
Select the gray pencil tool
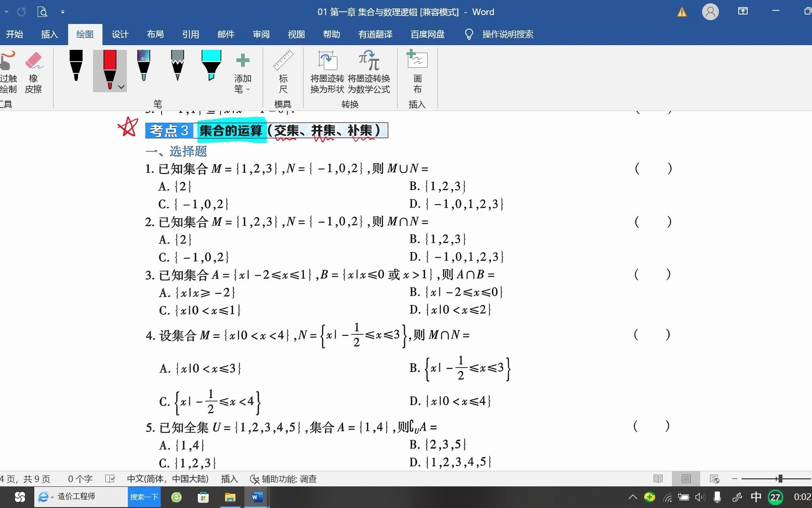click(178, 66)
